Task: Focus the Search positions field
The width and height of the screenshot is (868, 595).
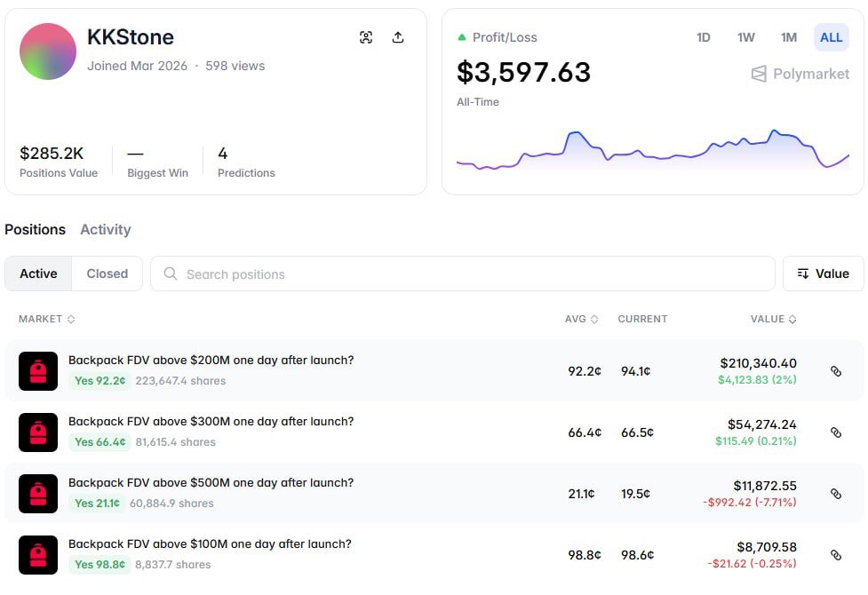Action: pyautogui.click(x=463, y=274)
